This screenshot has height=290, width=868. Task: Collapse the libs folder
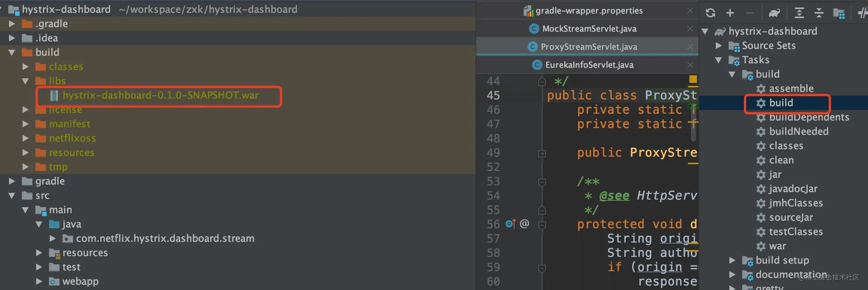click(x=25, y=81)
